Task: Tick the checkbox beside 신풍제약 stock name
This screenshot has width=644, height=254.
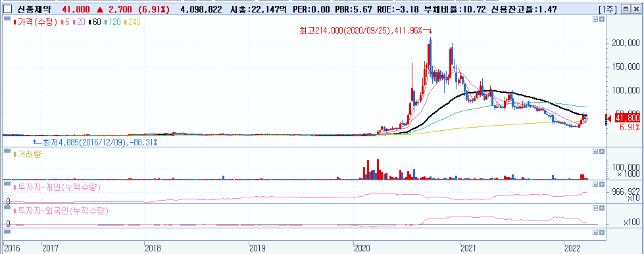Action: pos(8,9)
